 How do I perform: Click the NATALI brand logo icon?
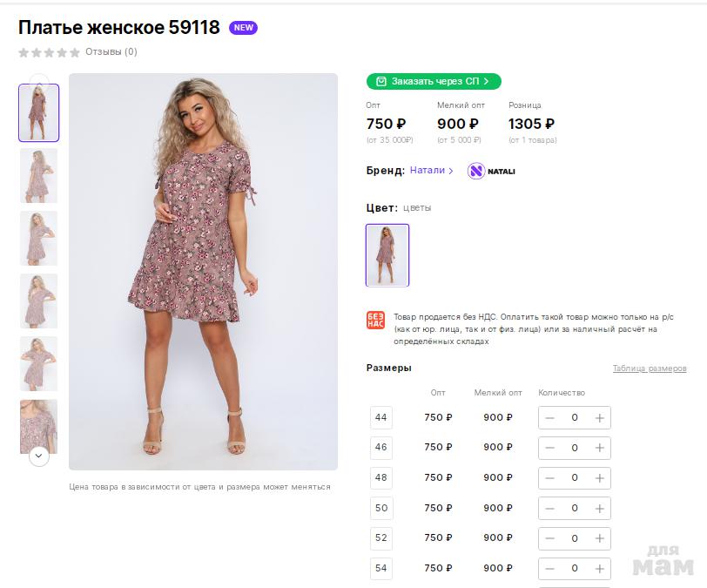[x=476, y=171]
